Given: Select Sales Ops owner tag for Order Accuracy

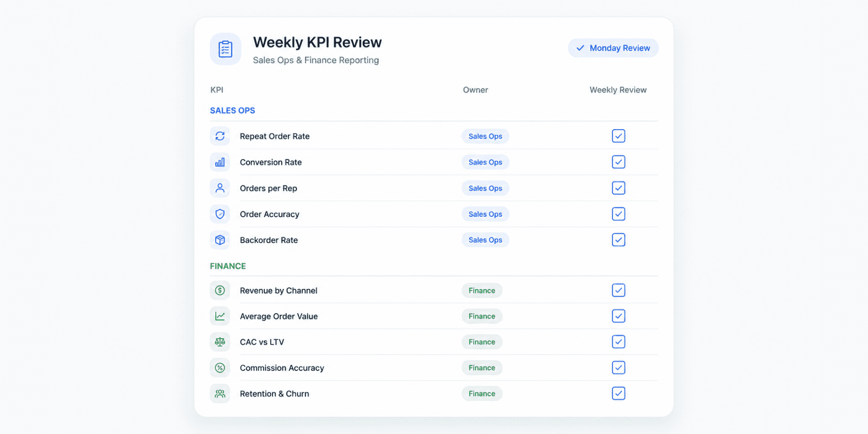Looking at the screenshot, I should pyautogui.click(x=485, y=214).
